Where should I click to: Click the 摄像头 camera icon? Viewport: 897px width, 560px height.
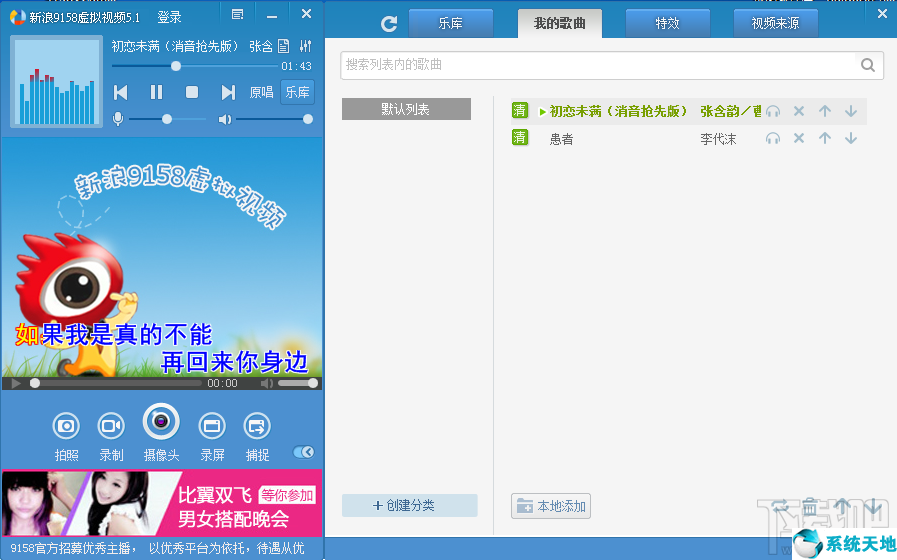click(x=161, y=422)
